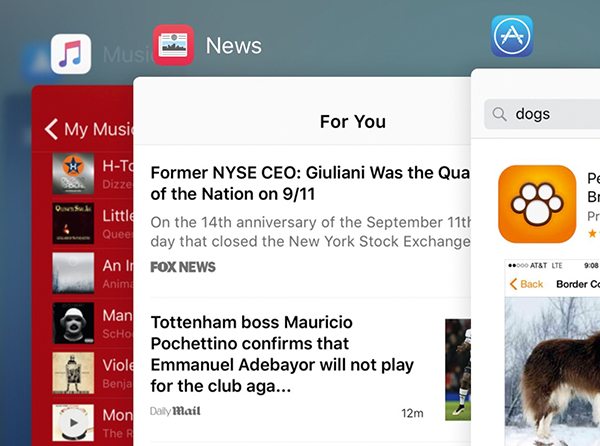Viewport: 600px width, 446px height.
Task: Open the Tottenham Pochettino Adebayor story
Action: tap(282, 354)
